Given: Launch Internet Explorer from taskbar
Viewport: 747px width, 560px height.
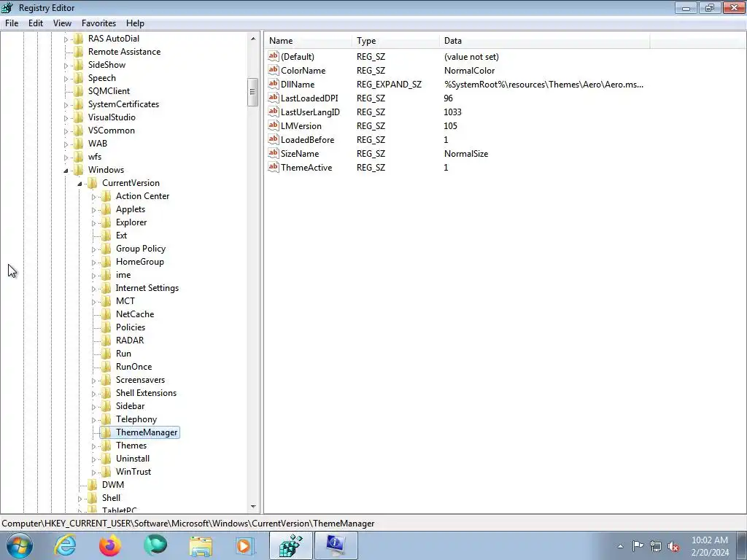Looking at the screenshot, I should pos(65,545).
